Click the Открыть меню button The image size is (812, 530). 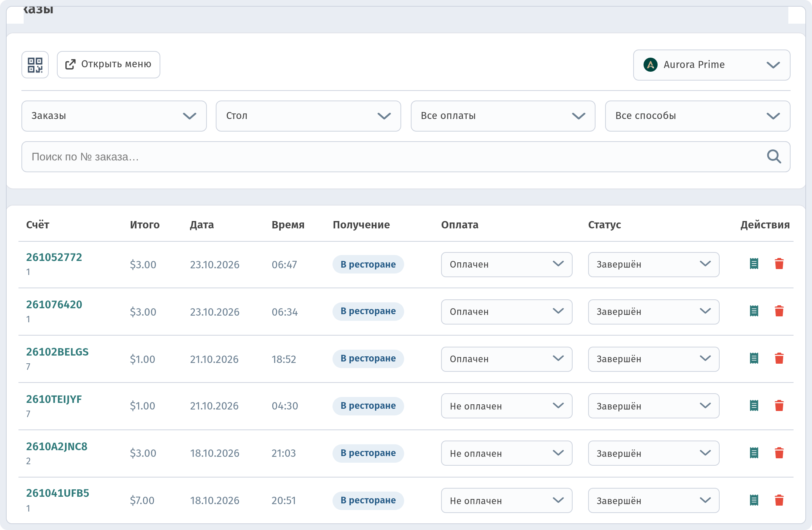pos(109,65)
